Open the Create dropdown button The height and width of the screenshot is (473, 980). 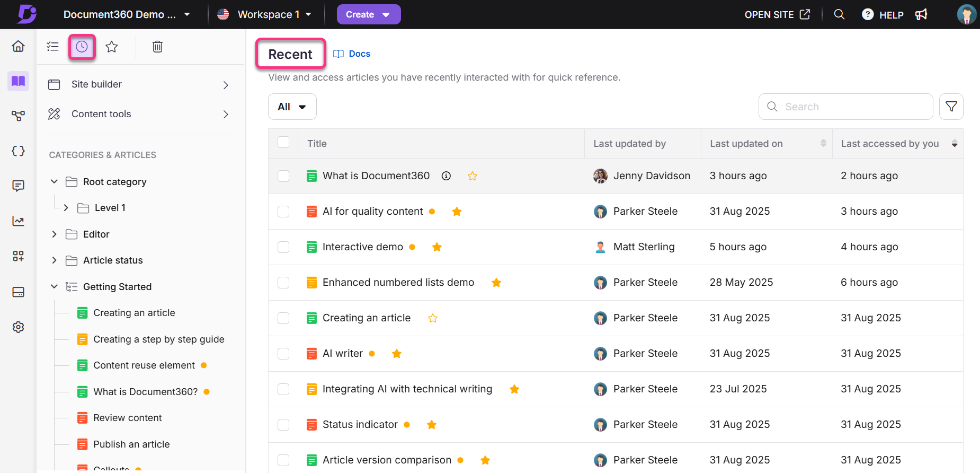pyautogui.click(x=369, y=14)
